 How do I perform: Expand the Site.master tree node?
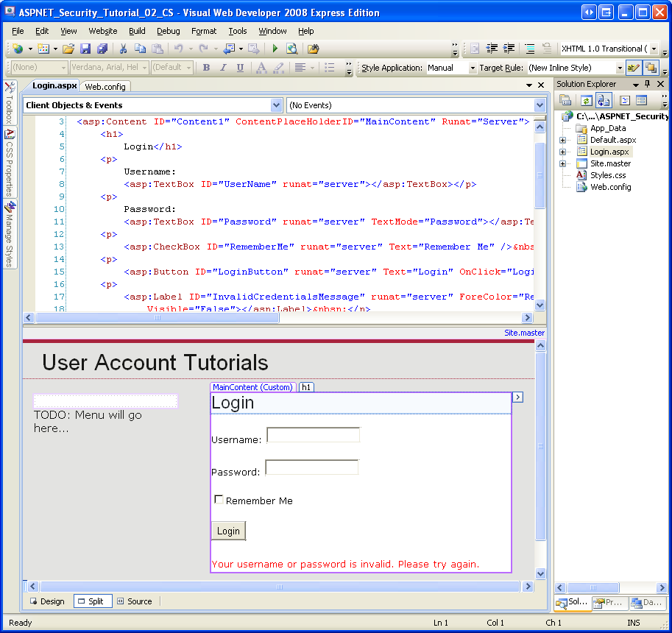pos(563,163)
